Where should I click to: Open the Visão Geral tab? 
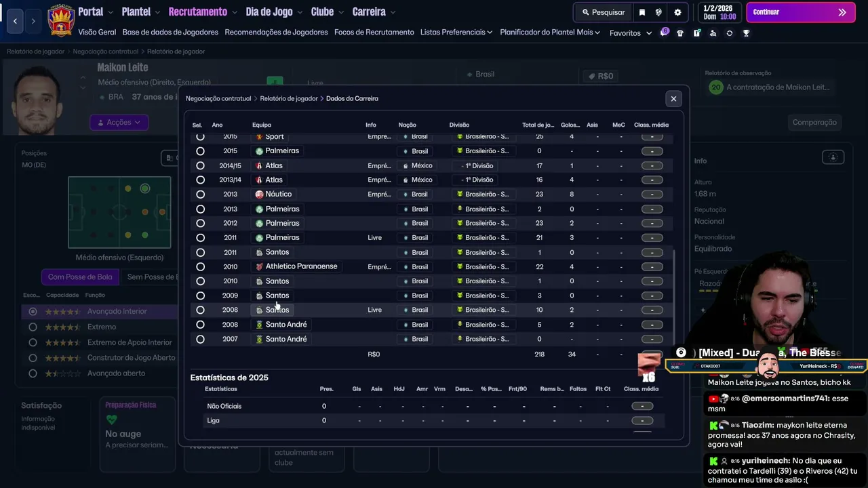coord(97,33)
